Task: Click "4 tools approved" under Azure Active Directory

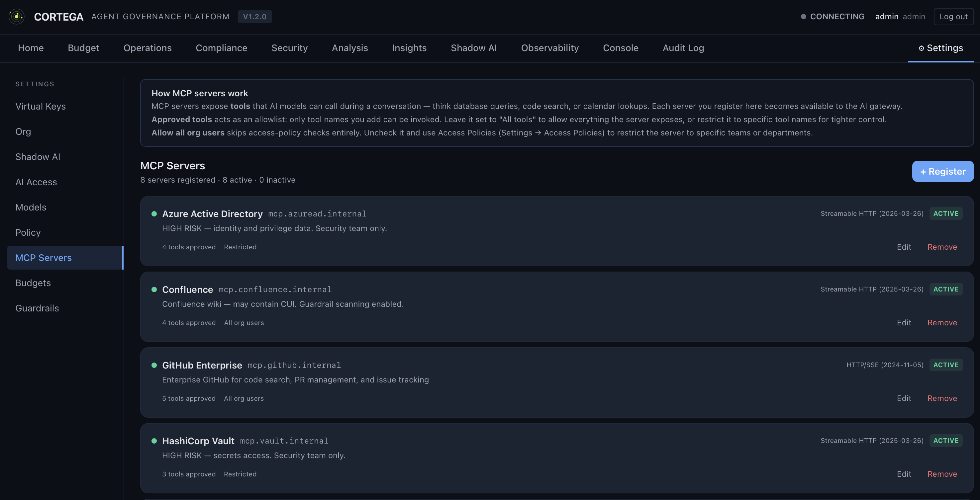Action: tap(189, 247)
